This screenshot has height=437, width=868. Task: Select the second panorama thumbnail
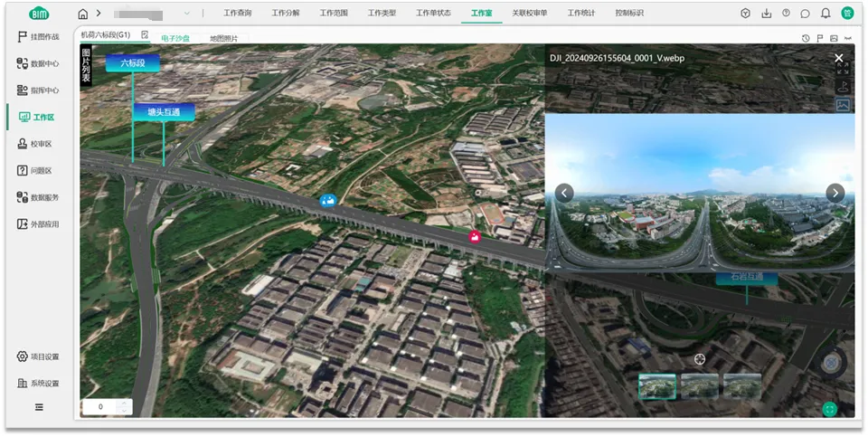coord(700,386)
